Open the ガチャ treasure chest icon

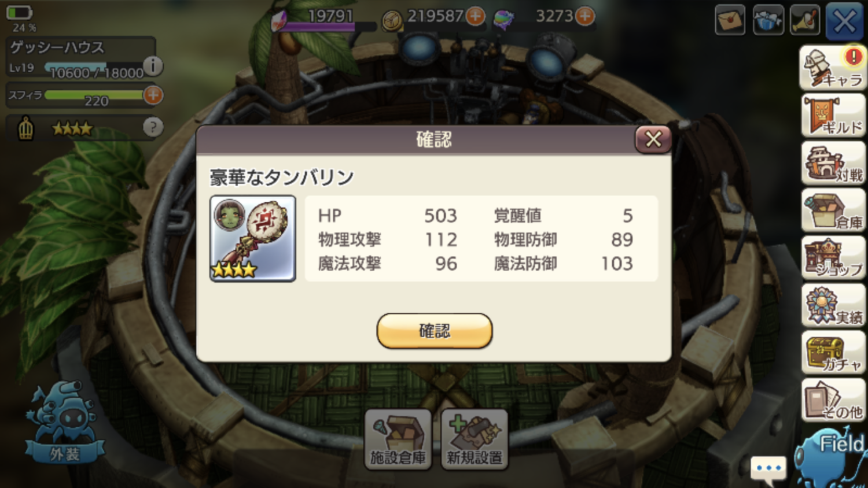[833, 353]
